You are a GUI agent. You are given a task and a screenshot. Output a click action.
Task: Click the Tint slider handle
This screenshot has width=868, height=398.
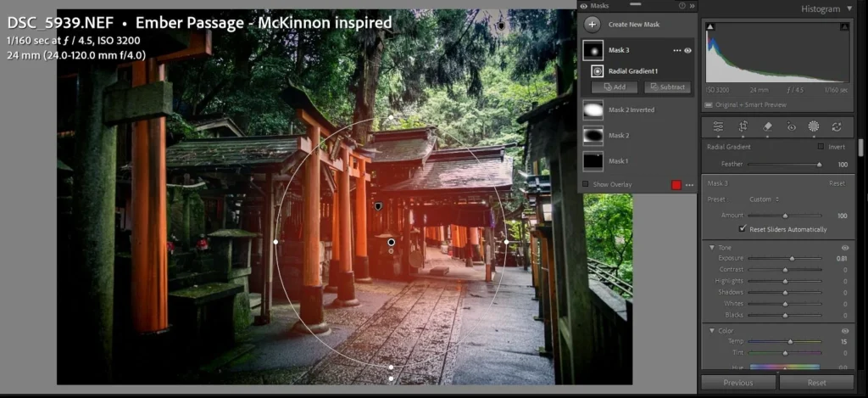[785, 352]
